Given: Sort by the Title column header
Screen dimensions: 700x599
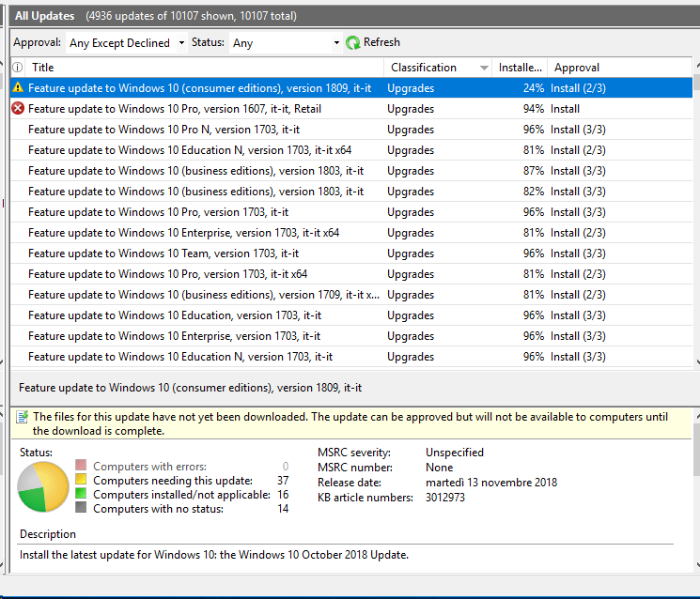Looking at the screenshot, I should coord(205,68).
